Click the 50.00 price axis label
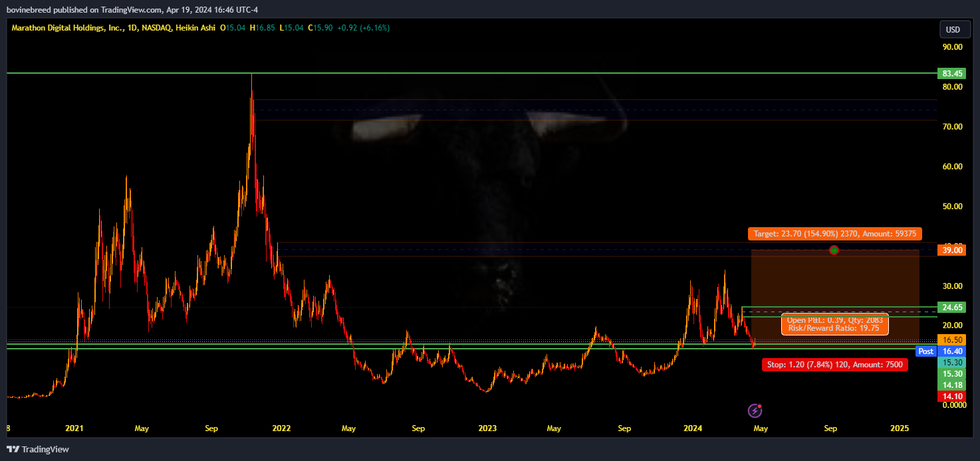 (x=953, y=207)
